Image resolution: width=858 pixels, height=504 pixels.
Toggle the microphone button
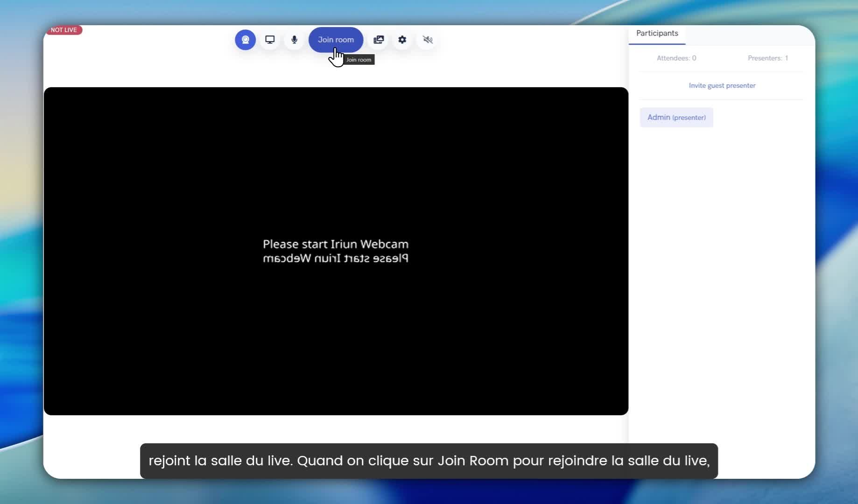point(294,40)
